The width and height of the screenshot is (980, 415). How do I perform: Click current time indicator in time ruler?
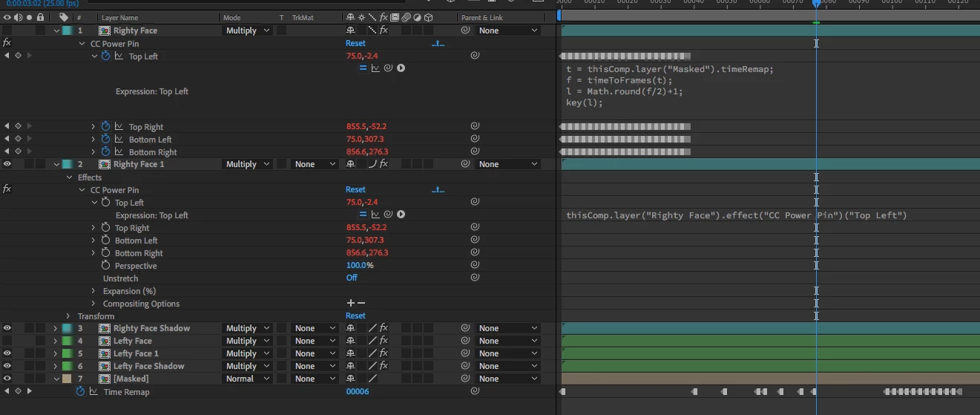click(816, 4)
